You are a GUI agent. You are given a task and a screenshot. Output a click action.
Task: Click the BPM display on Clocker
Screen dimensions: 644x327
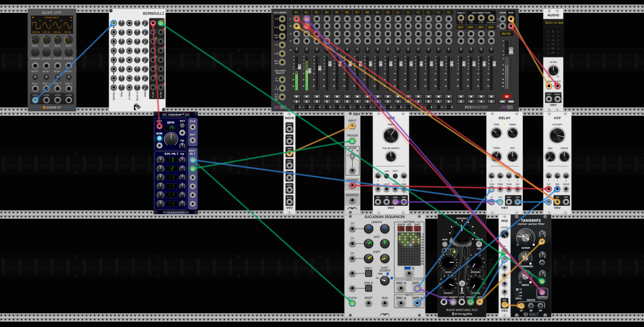(x=170, y=128)
